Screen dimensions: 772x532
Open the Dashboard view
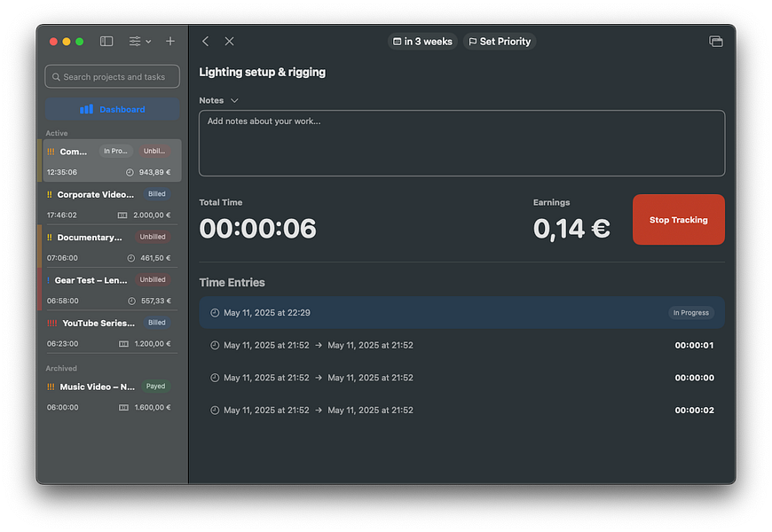113,109
